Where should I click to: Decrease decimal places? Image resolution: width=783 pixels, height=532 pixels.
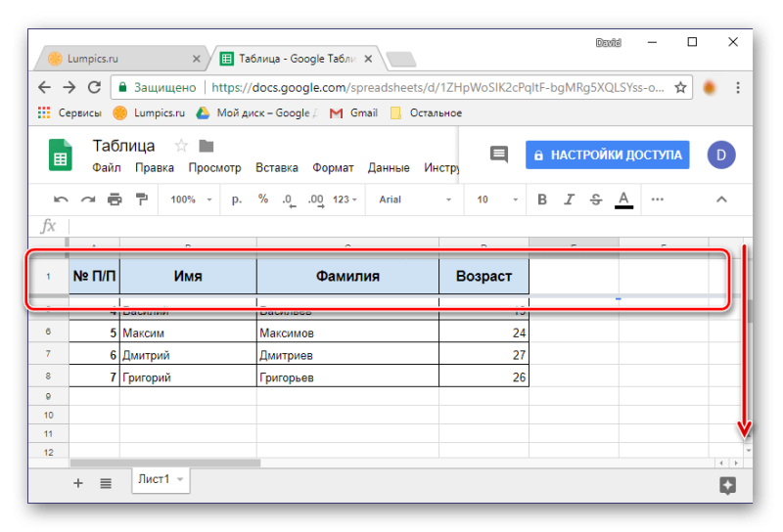click(289, 200)
